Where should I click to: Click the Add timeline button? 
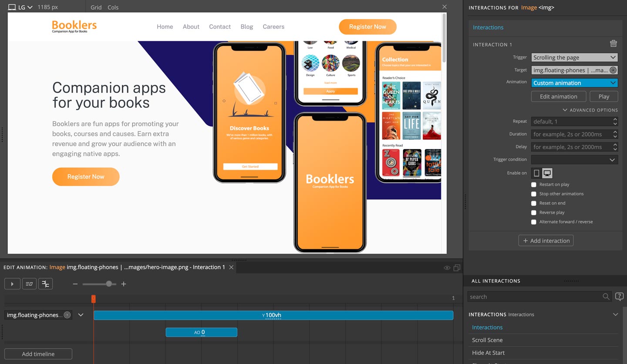coord(38,354)
